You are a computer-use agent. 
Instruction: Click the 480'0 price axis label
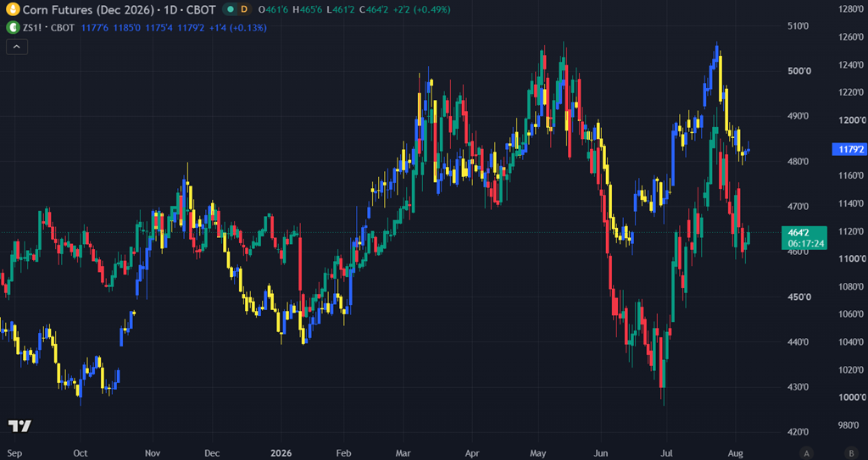tap(800, 162)
